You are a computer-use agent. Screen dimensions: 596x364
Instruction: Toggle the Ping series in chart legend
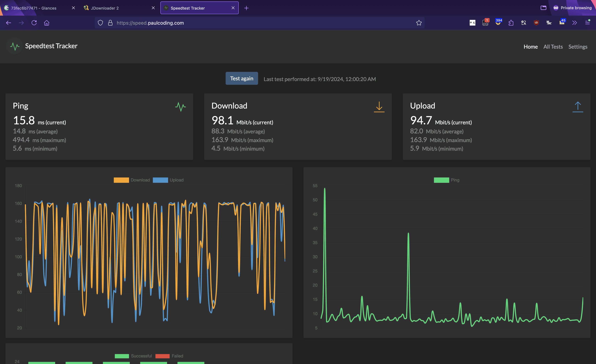point(446,180)
